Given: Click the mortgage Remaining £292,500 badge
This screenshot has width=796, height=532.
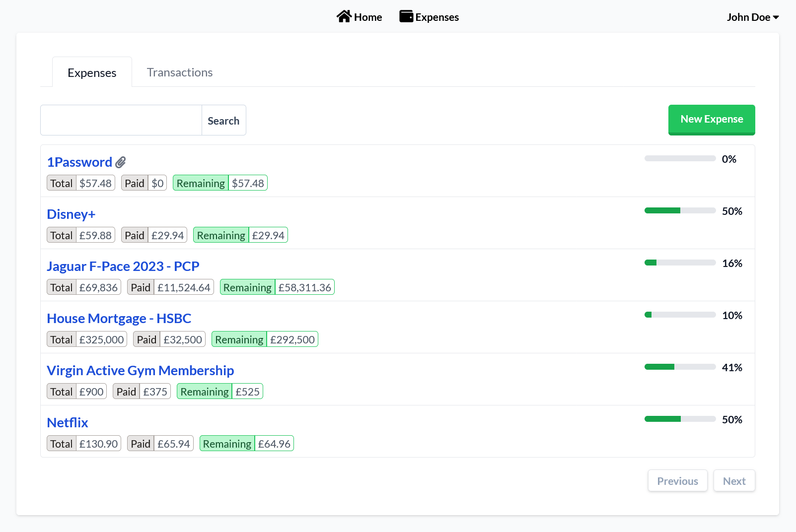Looking at the screenshot, I should [x=265, y=339].
